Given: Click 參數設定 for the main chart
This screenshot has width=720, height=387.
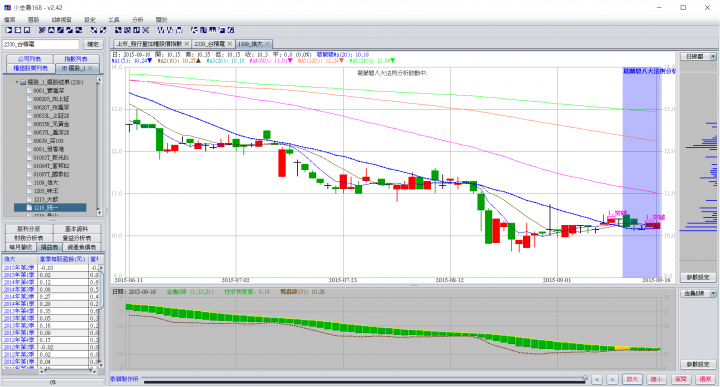Looking at the screenshot, I should [698, 277].
